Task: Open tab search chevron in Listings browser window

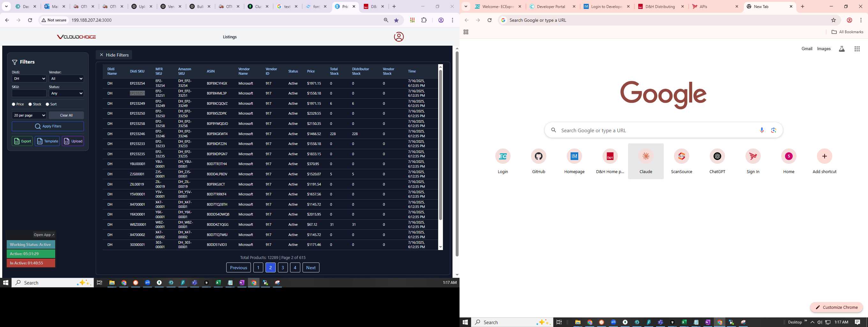Action: click(6, 6)
